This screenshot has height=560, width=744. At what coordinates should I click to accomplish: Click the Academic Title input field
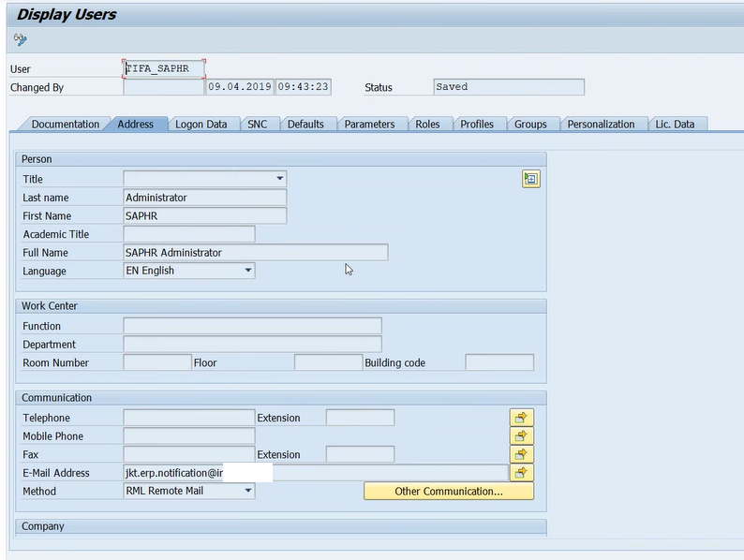[189, 234]
